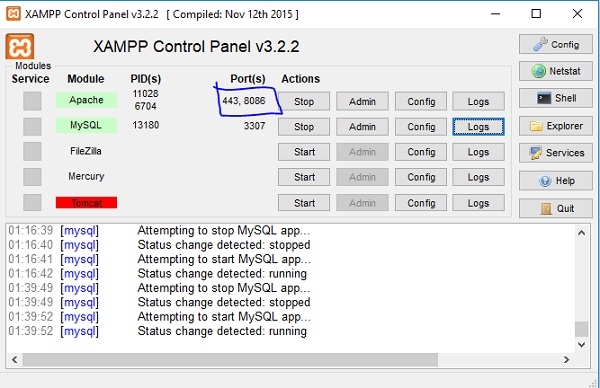Click Apache PID 11028
Viewport: 600px width, 388px height.
pos(145,94)
